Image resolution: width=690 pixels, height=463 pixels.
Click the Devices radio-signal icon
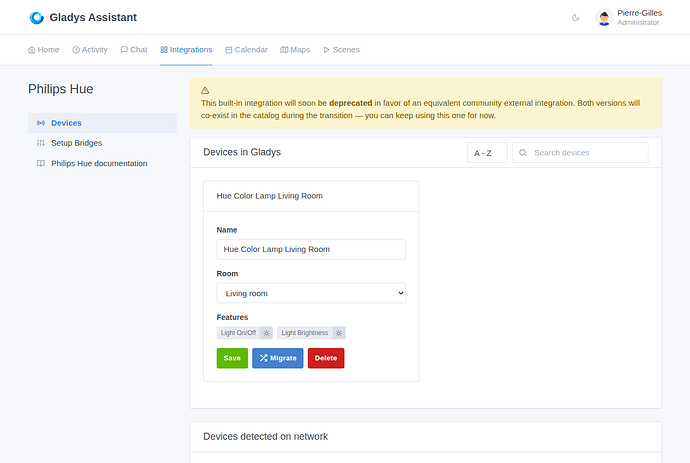coord(41,123)
